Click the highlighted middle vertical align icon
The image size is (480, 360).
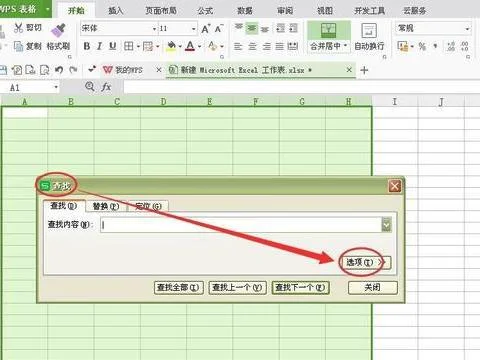tap(252, 29)
